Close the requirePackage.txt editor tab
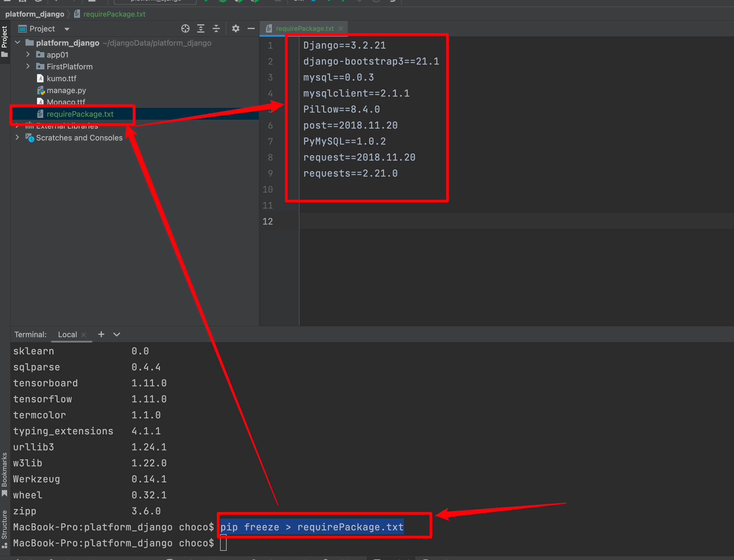 tap(341, 29)
